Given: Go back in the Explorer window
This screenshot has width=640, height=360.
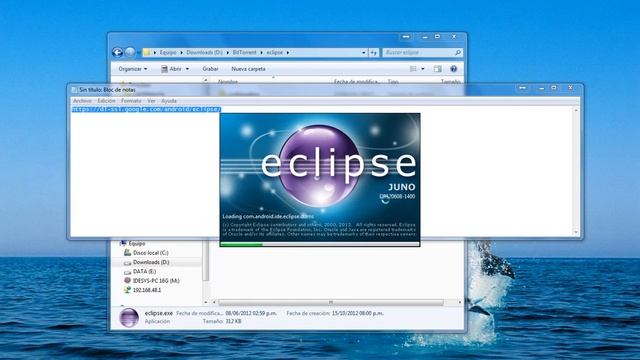Looking at the screenshot, I should pyautogui.click(x=118, y=52).
